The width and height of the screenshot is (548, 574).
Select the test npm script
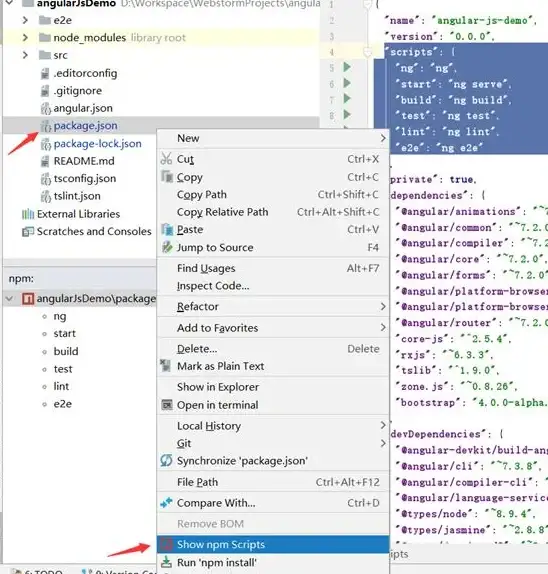63,369
